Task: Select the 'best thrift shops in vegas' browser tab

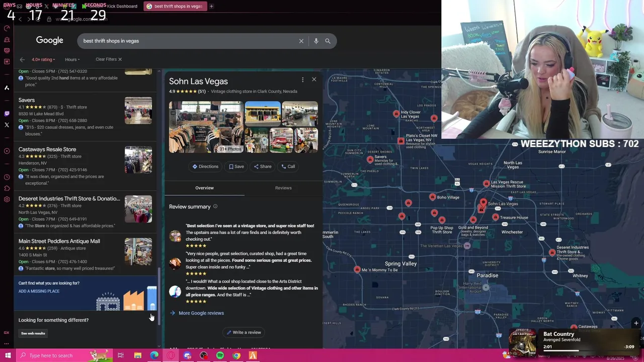Action: click(x=174, y=6)
